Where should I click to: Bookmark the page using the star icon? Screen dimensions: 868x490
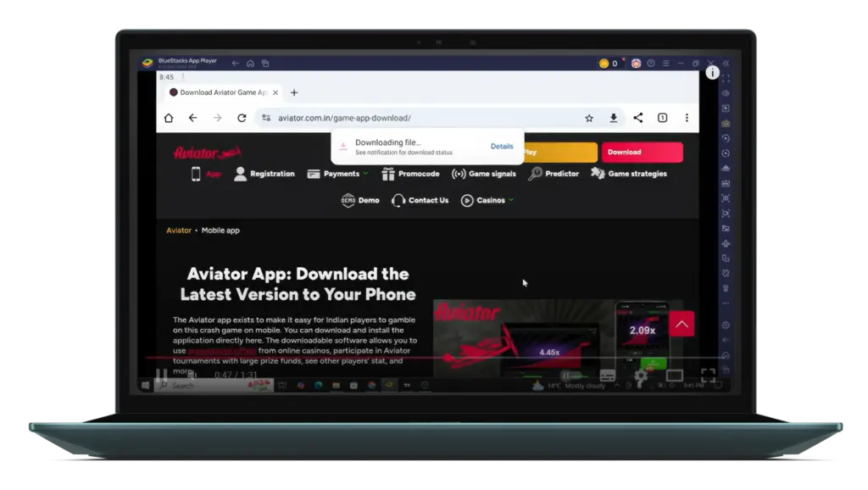589,118
